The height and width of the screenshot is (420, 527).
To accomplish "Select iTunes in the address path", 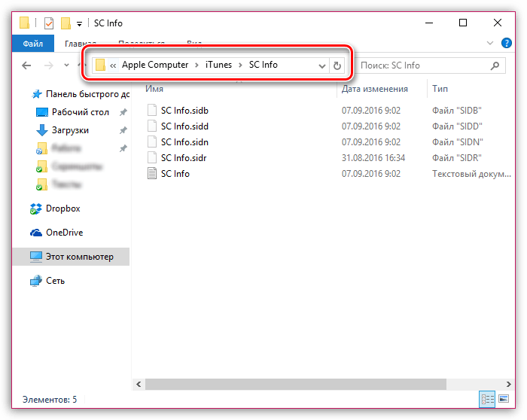I will click(x=218, y=65).
